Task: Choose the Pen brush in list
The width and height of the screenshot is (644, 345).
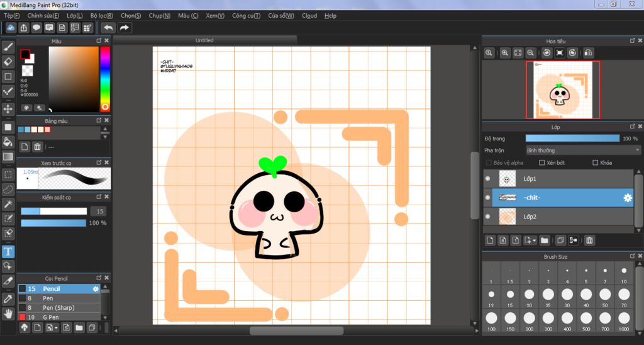Action: (59, 298)
